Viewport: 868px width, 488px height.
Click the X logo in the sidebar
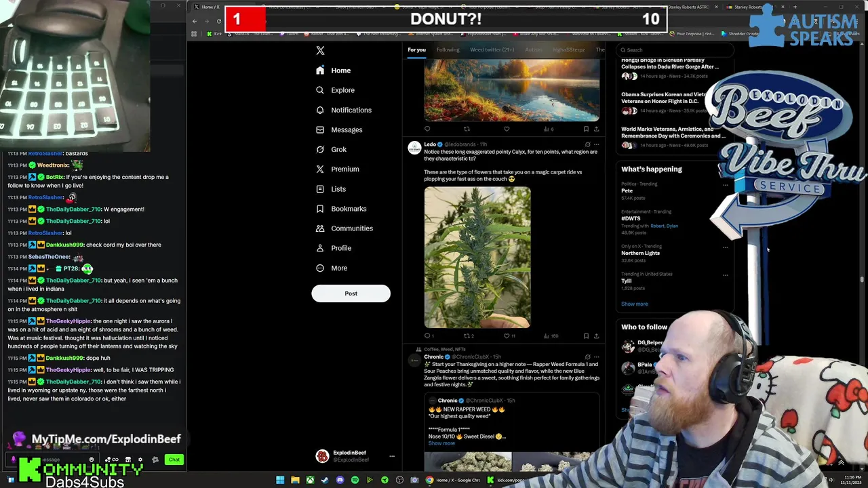(320, 51)
